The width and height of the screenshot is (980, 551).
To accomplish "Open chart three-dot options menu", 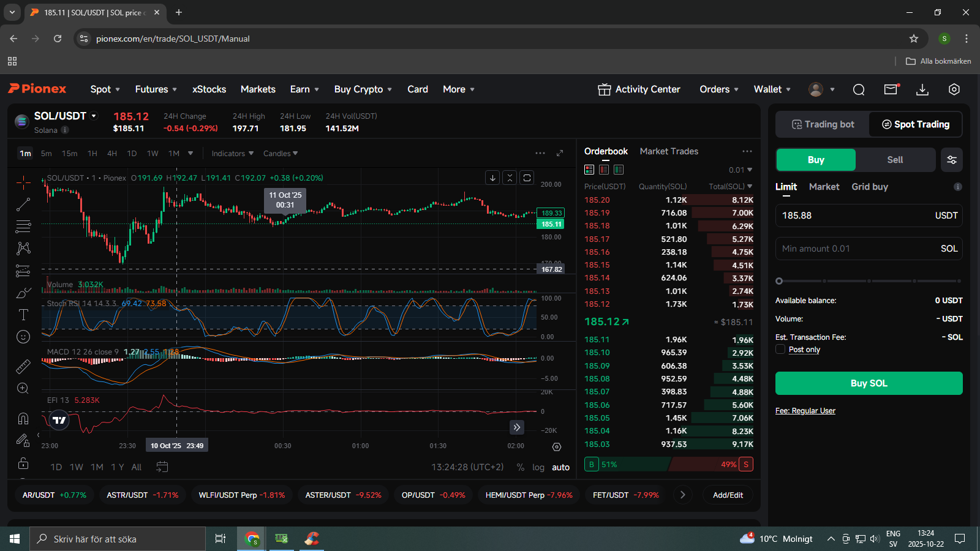I will point(540,153).
